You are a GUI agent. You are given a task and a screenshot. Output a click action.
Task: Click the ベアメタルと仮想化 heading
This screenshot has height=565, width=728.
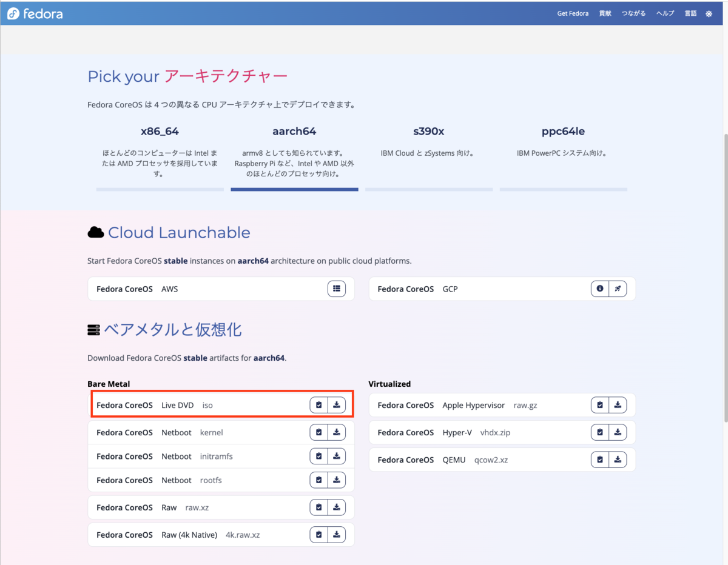click(x=173, y=330)
